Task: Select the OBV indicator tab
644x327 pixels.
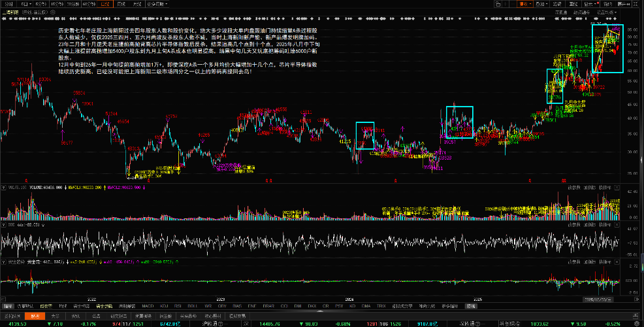Action: [222, 306]
